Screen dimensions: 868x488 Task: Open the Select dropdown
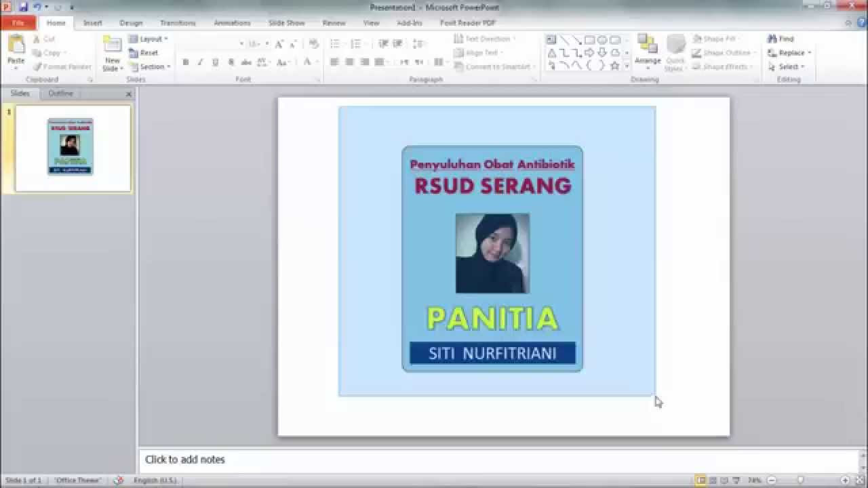[786, 66]
